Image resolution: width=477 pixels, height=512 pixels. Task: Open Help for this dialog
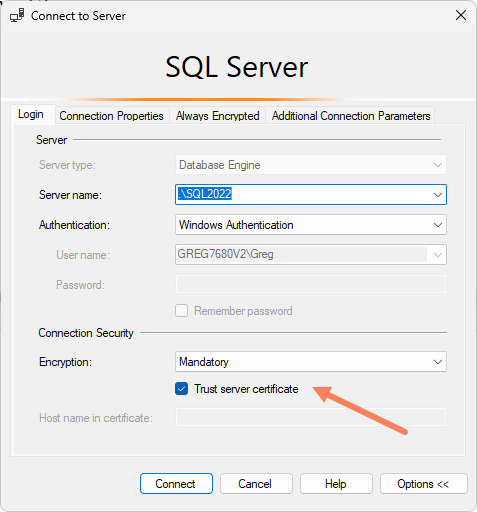pos(336,483)
